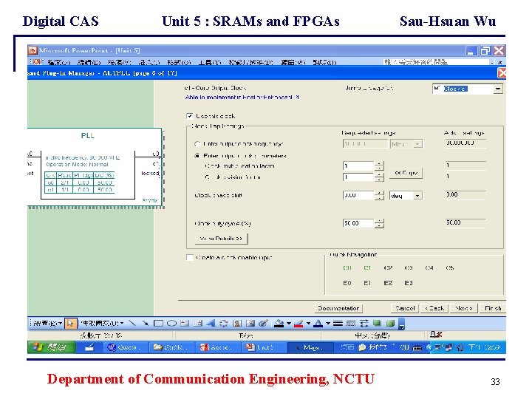Click the Windows Start button
Image resolution: width=532 pixels, height=399 pixels.
51,347
